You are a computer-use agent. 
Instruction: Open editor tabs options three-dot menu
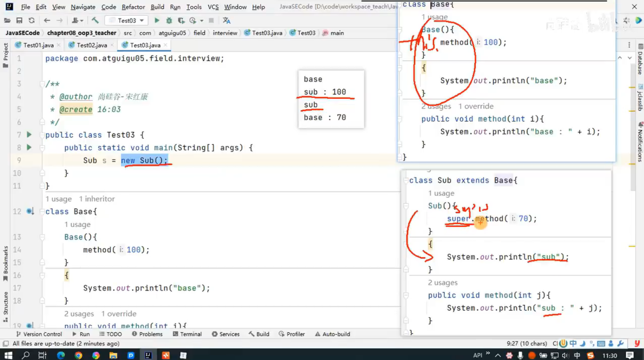[629, 45]
